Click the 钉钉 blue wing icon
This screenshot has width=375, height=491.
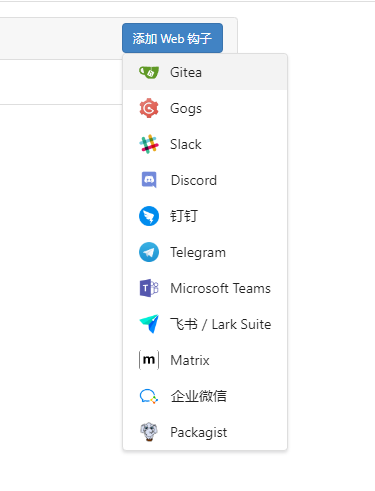[x=149, y=216]
